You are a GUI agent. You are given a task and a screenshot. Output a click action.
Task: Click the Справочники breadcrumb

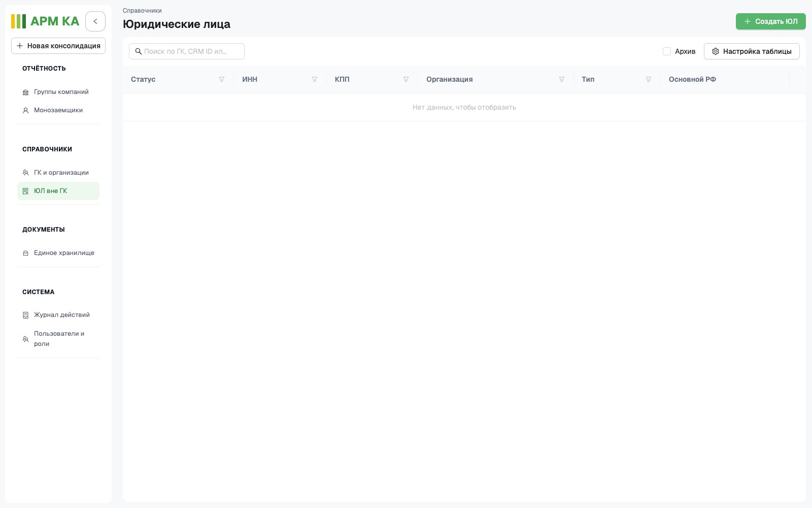[x=142, y=11]
